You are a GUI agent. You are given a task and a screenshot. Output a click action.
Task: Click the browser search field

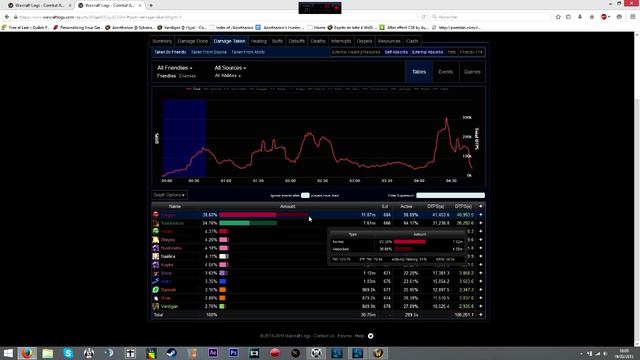[x=491, y=17]
